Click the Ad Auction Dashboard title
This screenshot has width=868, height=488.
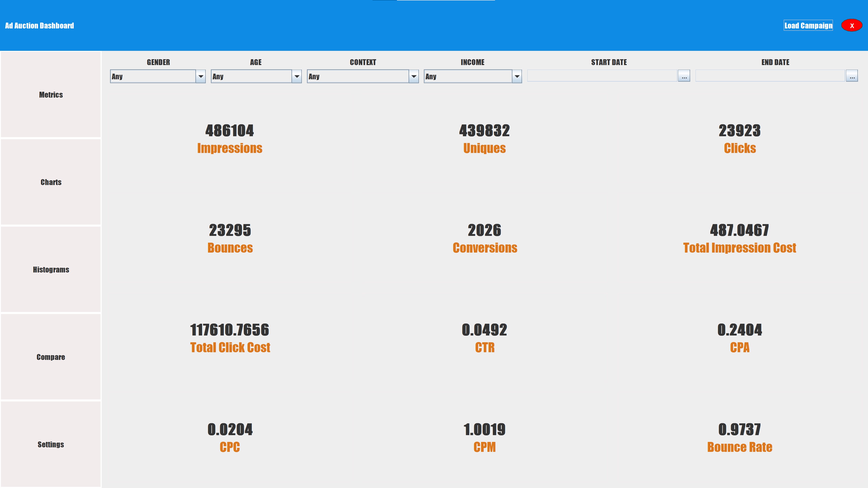(39, 26)
